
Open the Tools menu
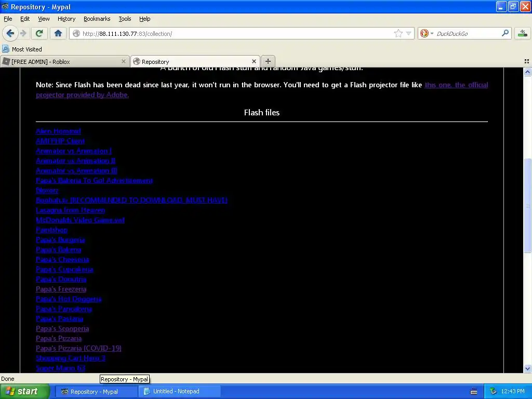point(125,19)
